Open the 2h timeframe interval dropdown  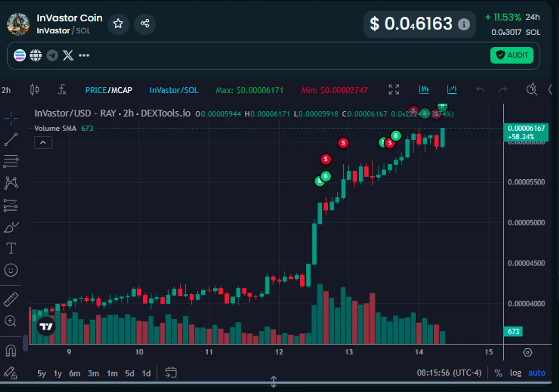[x=6, y=90]
